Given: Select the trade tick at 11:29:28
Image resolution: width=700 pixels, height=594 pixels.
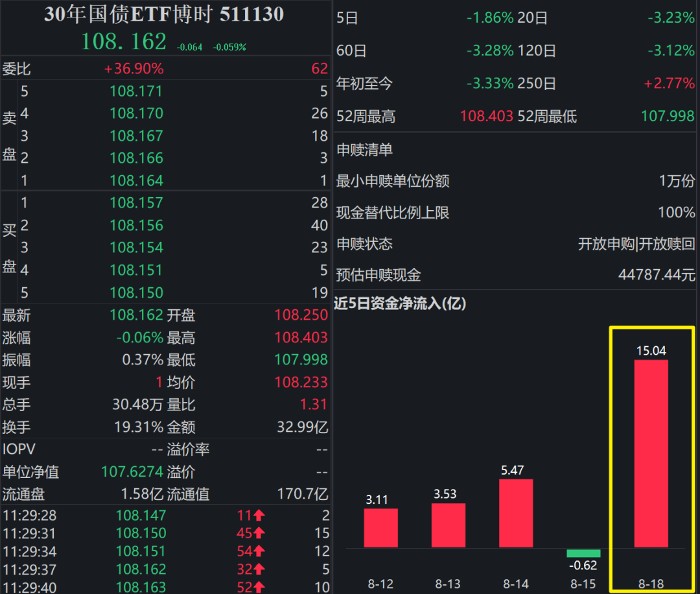Looking at the screenshot, I should pyautogui.click(x=166, y=516).
